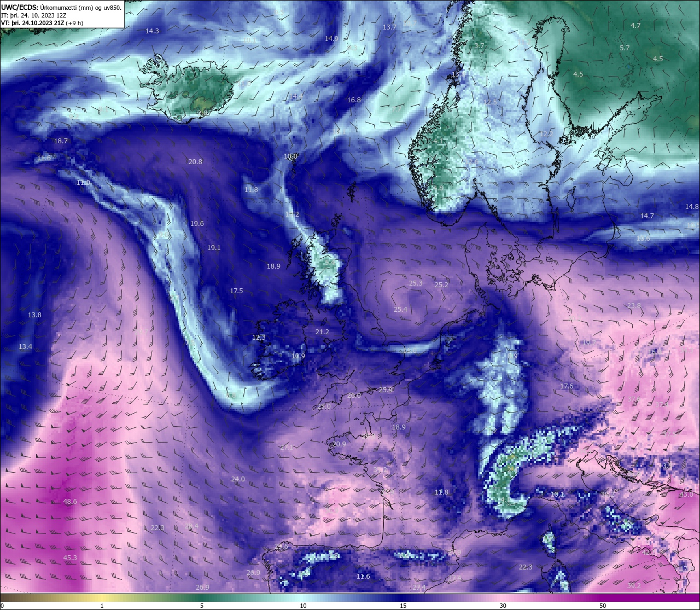Image resolution: width=700 pixels, height=610 pixels.
Task: Click the 14.8 value on the map
Action: click(x=692, y=207)
